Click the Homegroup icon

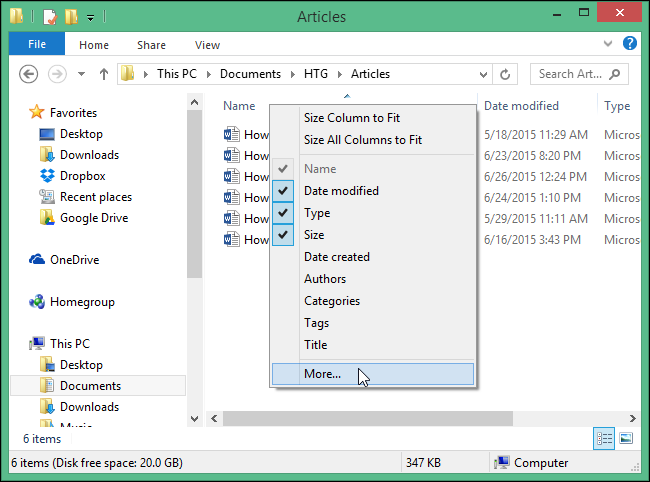[x=37, y=302]
